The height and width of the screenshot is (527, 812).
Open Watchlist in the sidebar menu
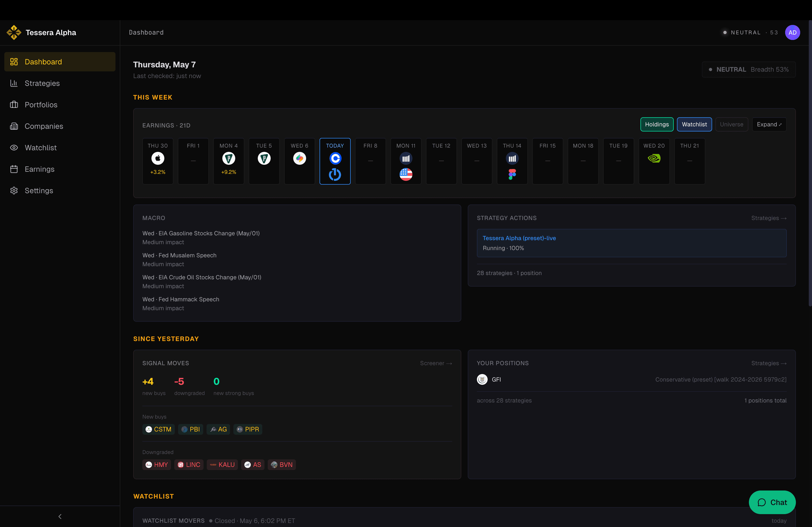[60, 148]
